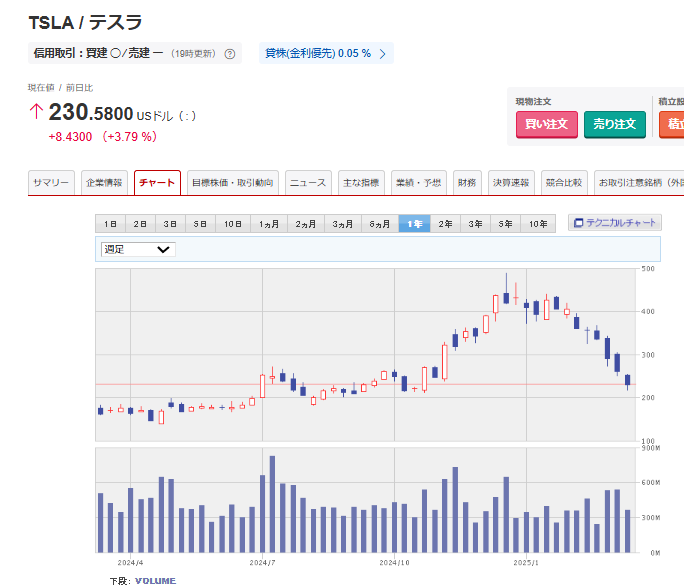Click the 売り注文 sell order button
The height and width of the screenshot is (586, 684).
(615, 124)
